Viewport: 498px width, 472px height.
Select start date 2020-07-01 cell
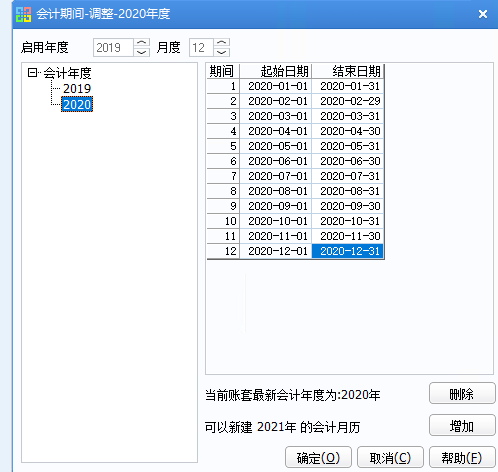click(276, 176)
